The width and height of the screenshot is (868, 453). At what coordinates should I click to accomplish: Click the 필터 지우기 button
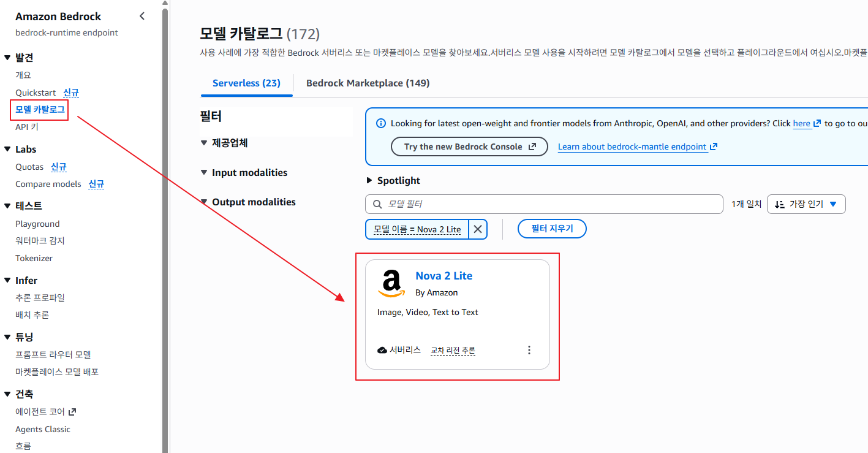(552, 229)
